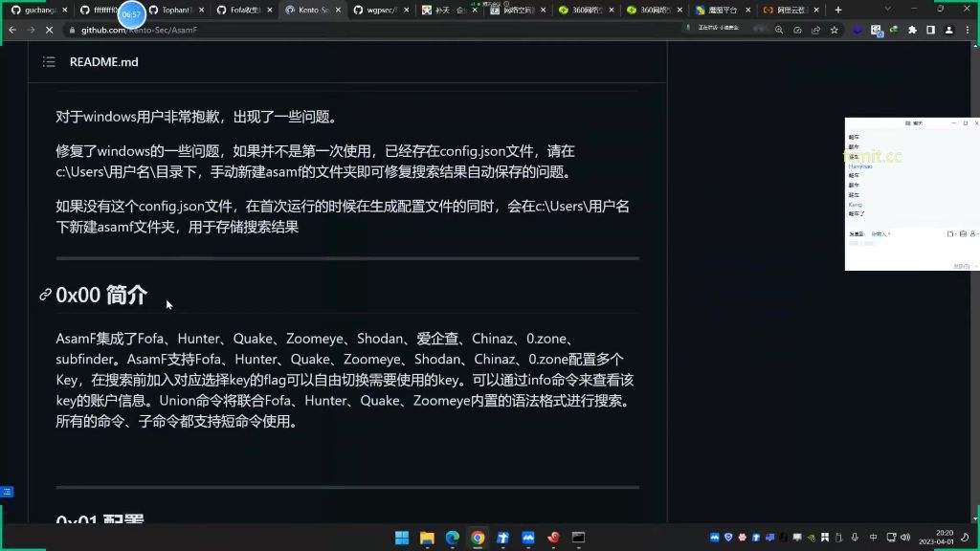Click the screenshot icon in chat window toolbar
Screen dimensions: 980x551
coord(963,233)
